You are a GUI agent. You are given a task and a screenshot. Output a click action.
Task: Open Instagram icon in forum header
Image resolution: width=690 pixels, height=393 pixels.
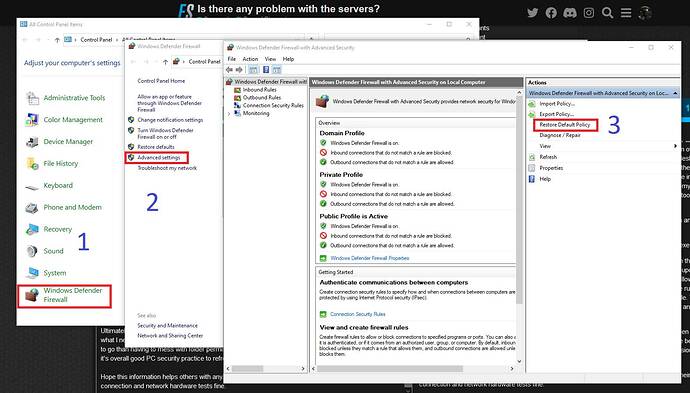tap(589, 13)
